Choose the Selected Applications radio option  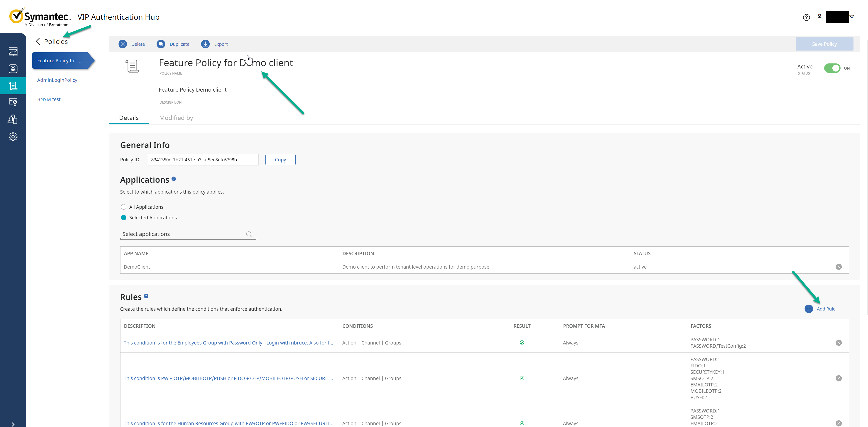124,218
